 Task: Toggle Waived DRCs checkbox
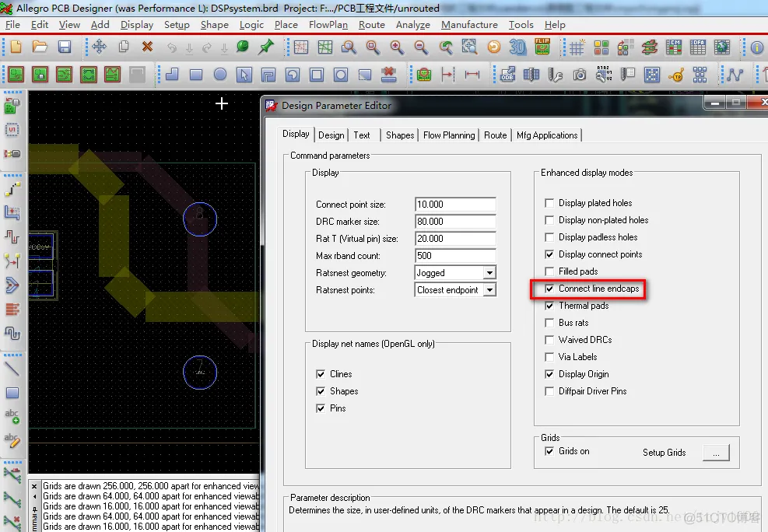click(549, 340)
